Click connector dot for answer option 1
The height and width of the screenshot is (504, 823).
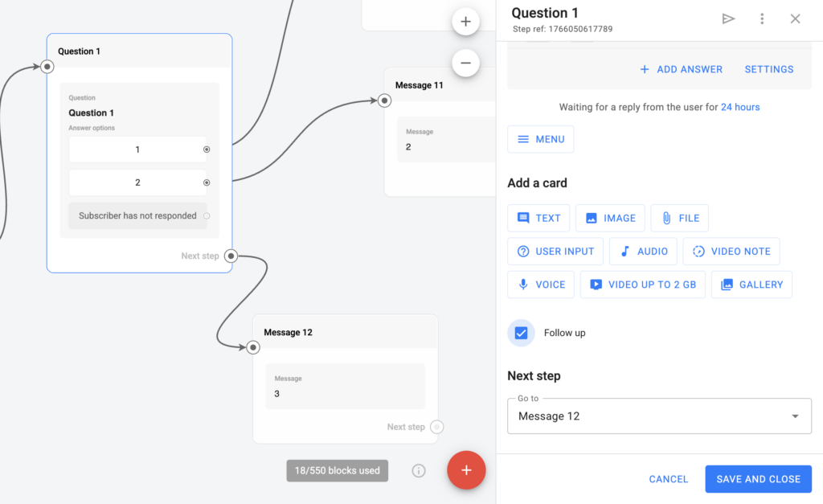207,150
